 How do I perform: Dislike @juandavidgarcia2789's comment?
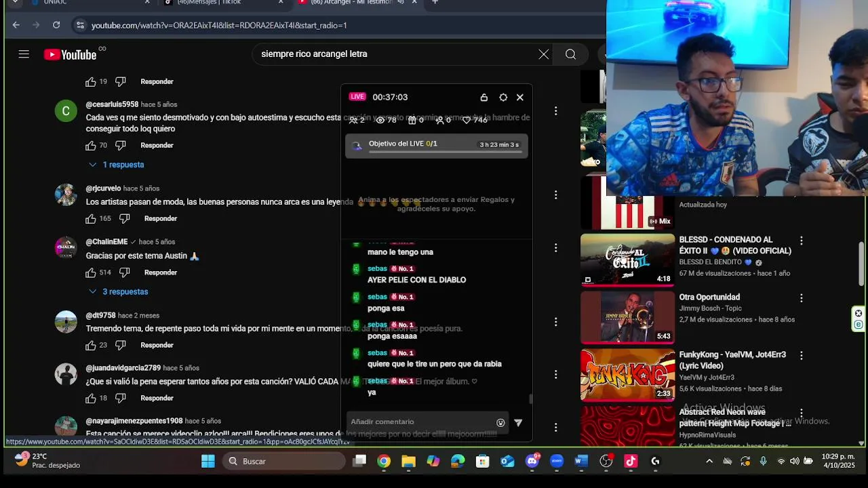(x=121, y=399)
